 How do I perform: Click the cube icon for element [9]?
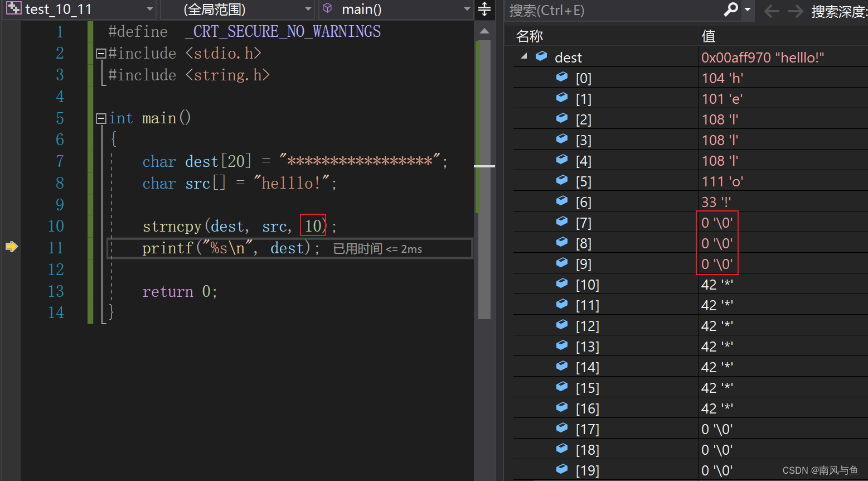pyautogui.click(x=562, y=263)
